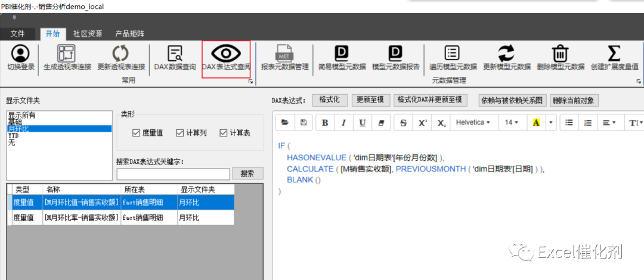Toggle 计算列 checkbox
This screenshot has width=644, height=280.
point(180,133)
